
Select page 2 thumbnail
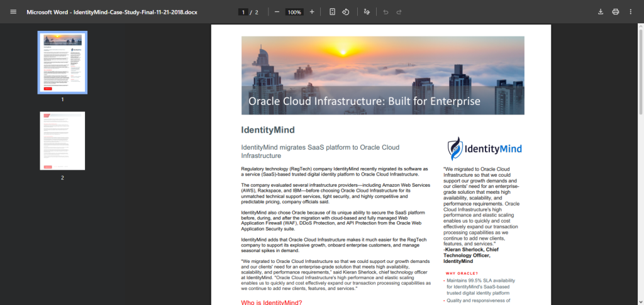pos(62,141)
